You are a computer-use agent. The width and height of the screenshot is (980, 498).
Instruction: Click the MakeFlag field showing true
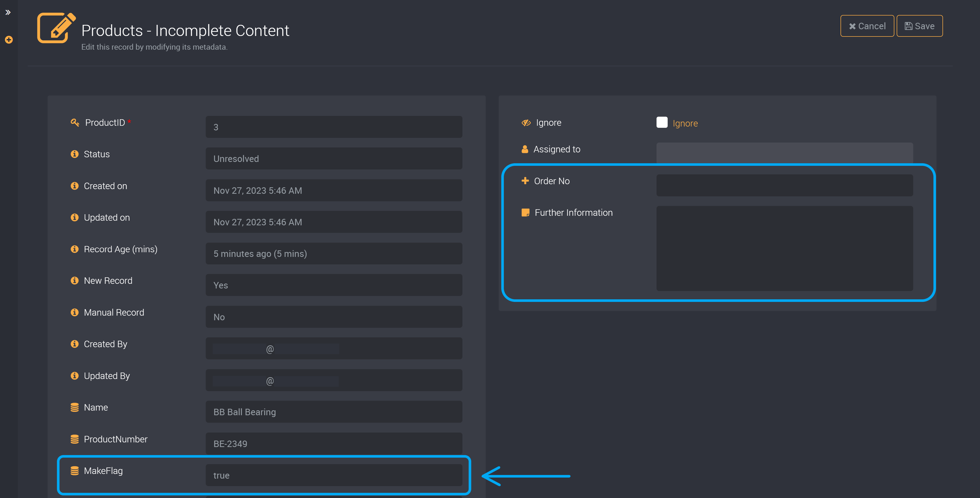[334, 475]
